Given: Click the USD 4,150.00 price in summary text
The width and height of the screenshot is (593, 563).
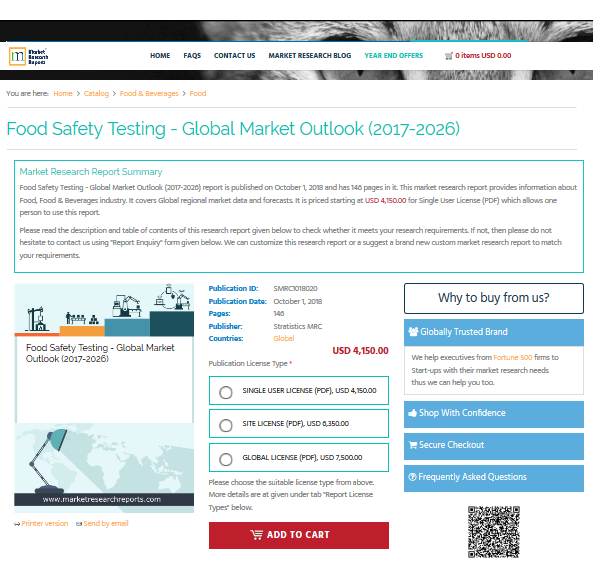Looking at the screenshot, I should (x=385, y=200).
